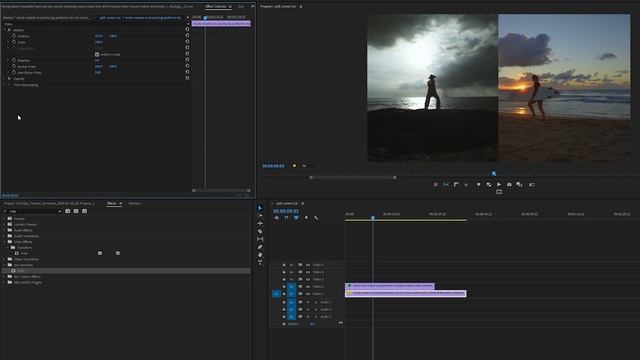Expand Scale property twirl
Image resolution: width=640 pixels, height=360 pixels.
[x=8, y=42]
